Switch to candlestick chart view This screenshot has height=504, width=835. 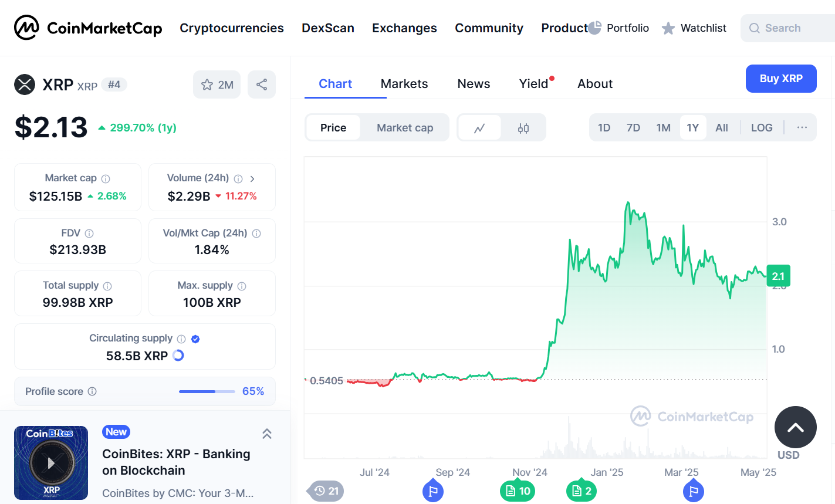pos(523,128)
